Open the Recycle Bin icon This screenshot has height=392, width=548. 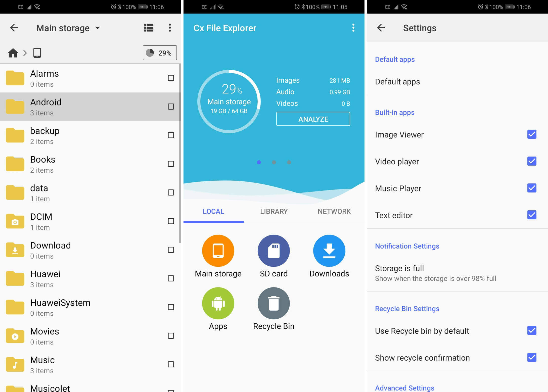click(x=273, y=304)
